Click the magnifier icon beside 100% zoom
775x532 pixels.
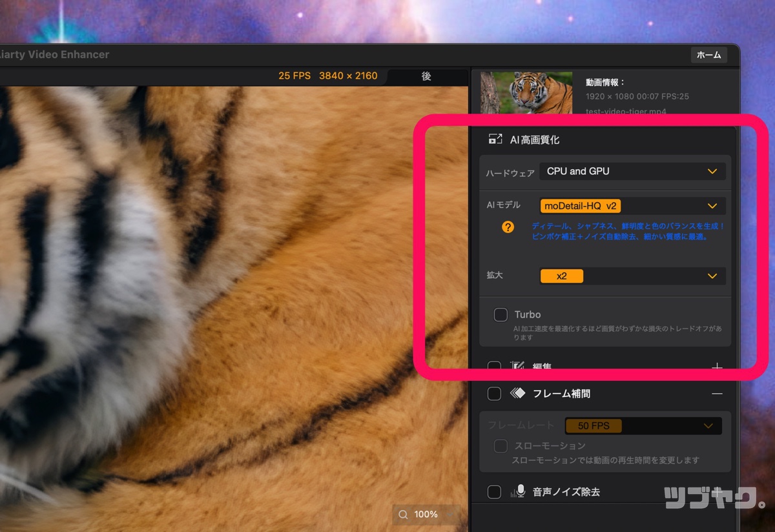coord(403,515)
